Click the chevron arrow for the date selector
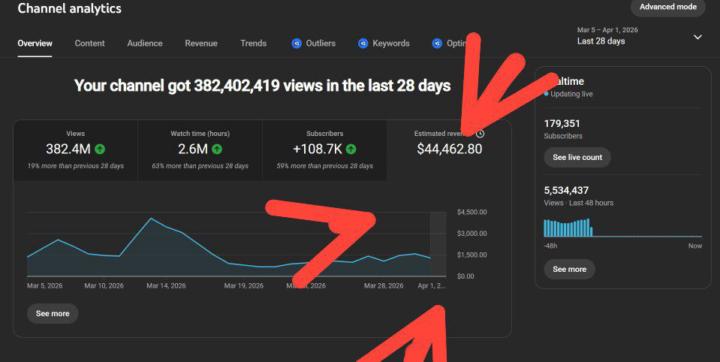This screenshot has width=720, height=362. click(x=698, y=37)
